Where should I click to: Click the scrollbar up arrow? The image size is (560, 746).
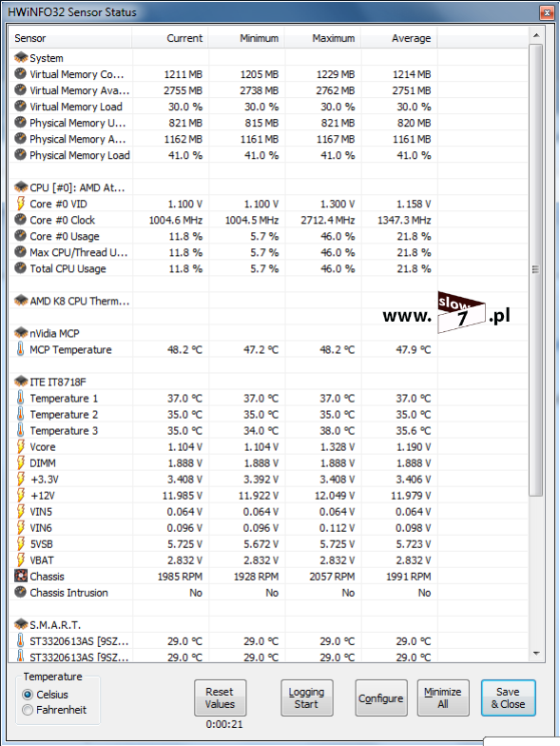tap(536, 35)
